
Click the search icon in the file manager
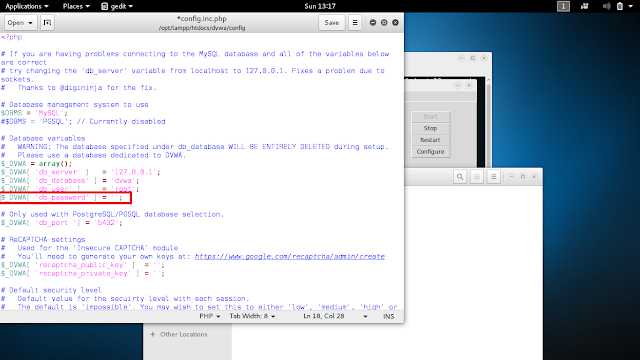(460, 177)
